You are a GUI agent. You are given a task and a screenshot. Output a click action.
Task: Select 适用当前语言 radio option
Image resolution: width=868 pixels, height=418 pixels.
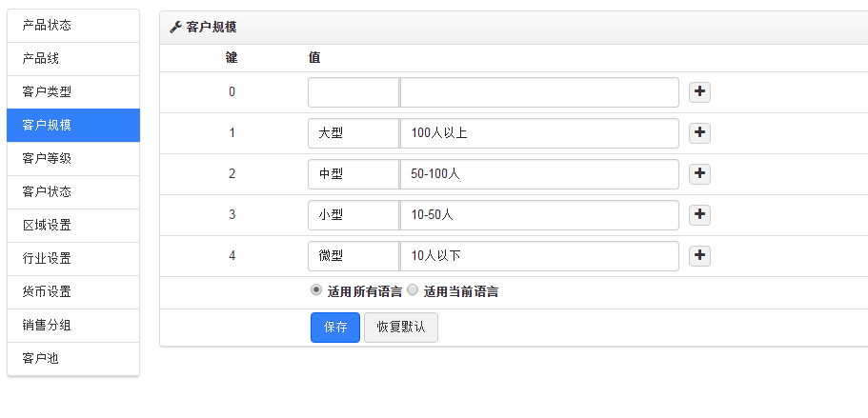tap(413, 290)
